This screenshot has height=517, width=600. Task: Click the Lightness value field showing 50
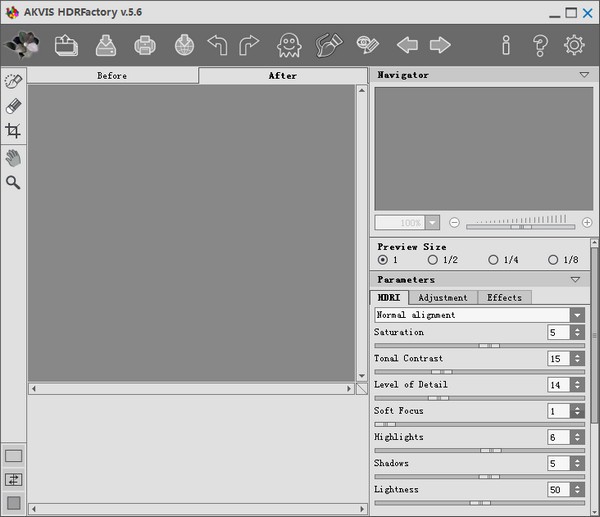coord(559,489)
